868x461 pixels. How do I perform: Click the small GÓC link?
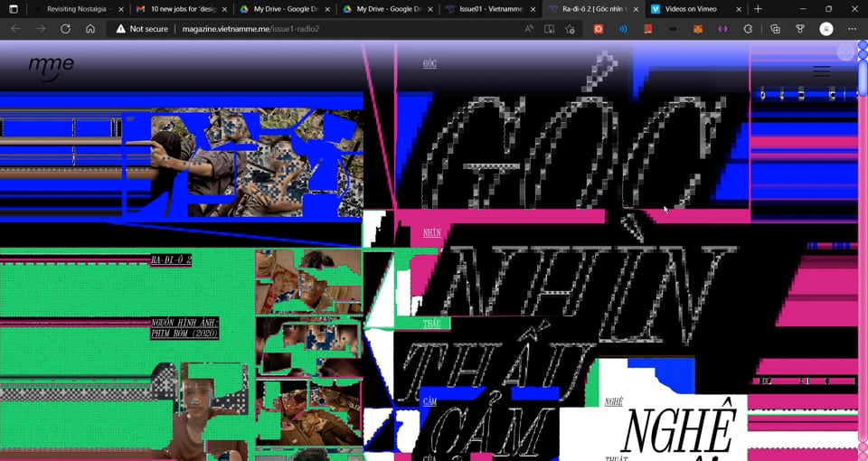[x=429, y=64]
